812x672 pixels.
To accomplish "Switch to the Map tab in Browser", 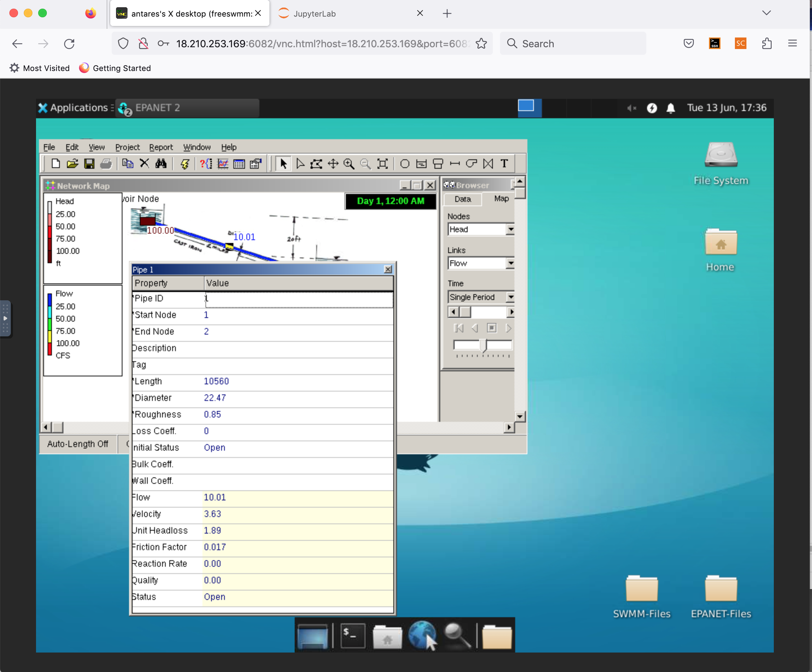I will pyautogui.click(x=501, y=199).
